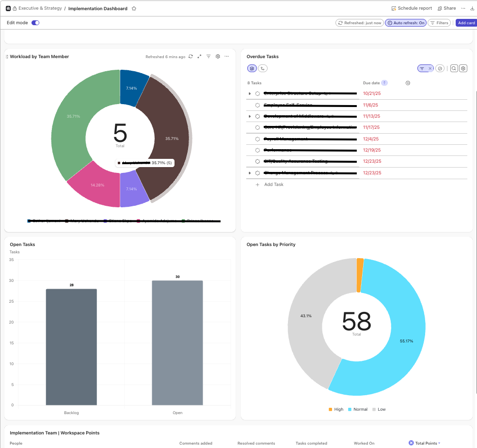Screen dimensions: 477x448
Task: Open the top-bar overflow menu
Action: 462,8
